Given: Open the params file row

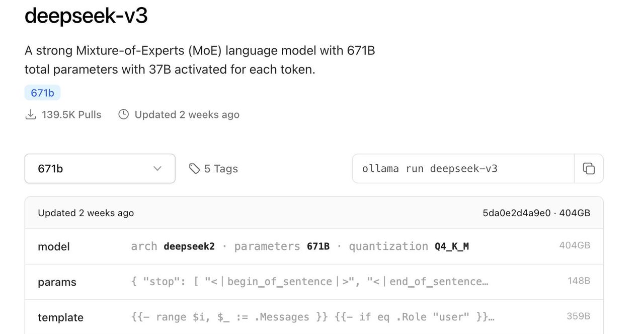Looking at the screenshot, I should point(57,282).
